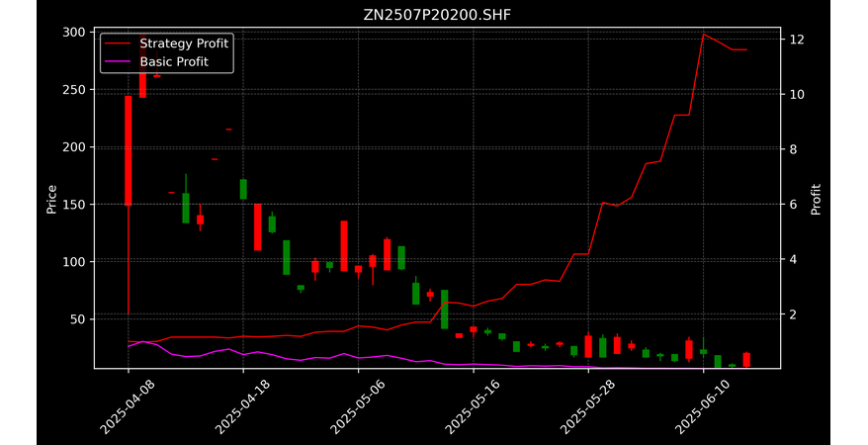
Task: Click the green candlestick just left of 2025-04-18
Action: 243,189
